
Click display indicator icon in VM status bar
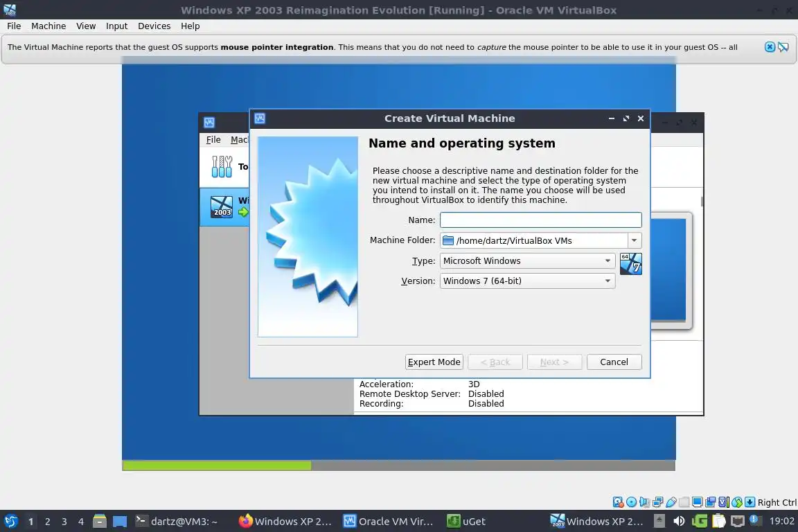click(698, 502)
